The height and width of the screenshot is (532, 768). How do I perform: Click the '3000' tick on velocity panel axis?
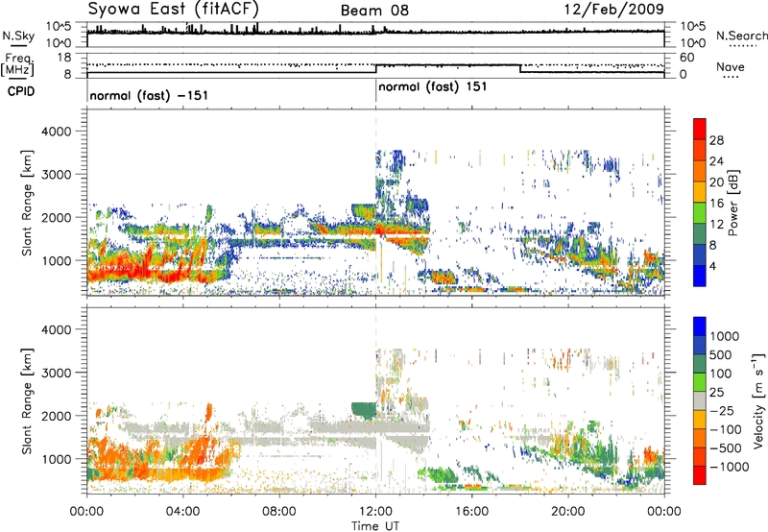click(56, 373)
